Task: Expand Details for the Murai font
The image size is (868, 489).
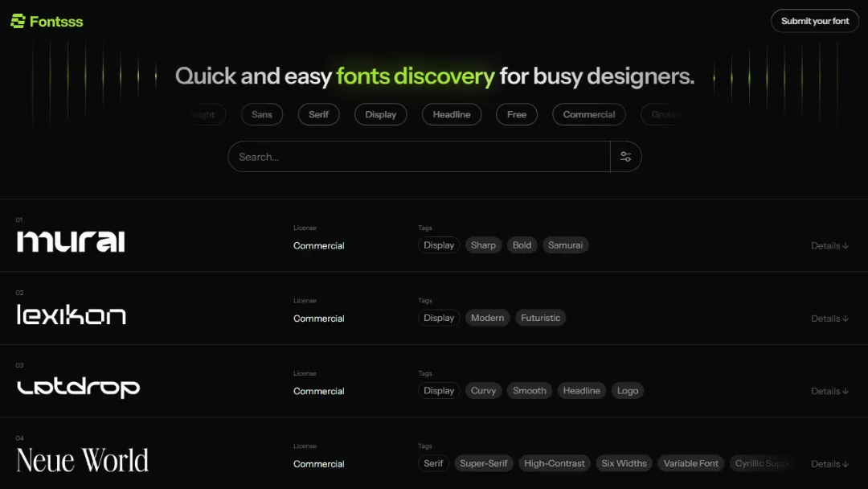Action: click(x=829, y=245)
